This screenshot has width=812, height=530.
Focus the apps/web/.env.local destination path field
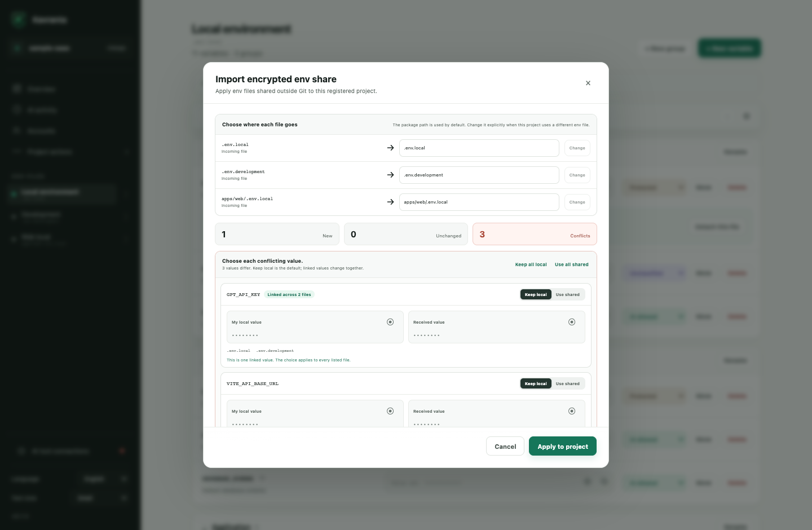(479, 202)
